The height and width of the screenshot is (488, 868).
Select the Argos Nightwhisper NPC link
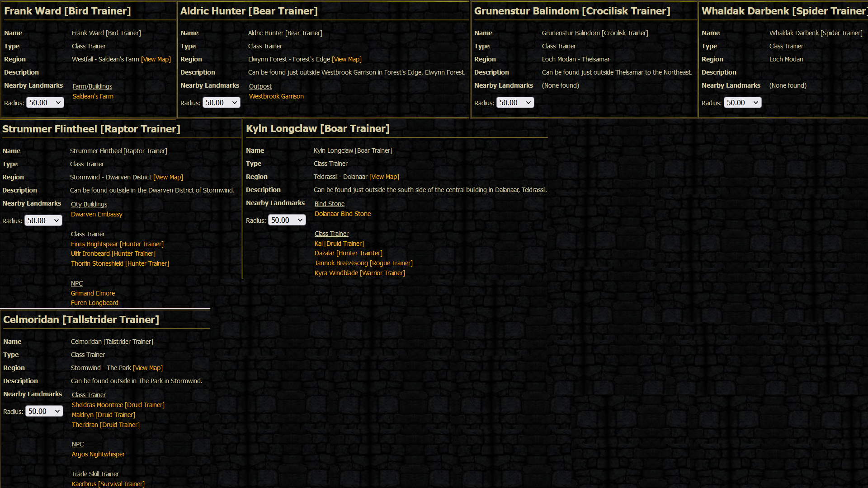click(98, 454)
